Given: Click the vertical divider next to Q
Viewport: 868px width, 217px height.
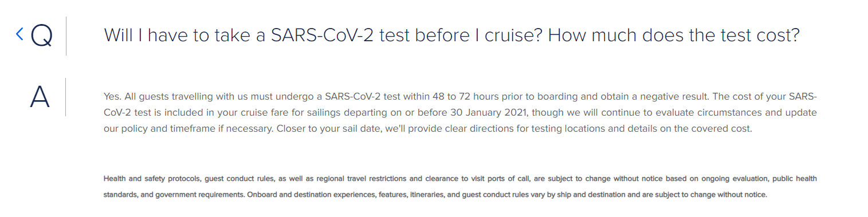Looking at the screenshot, I should click(x=66, y=36).
